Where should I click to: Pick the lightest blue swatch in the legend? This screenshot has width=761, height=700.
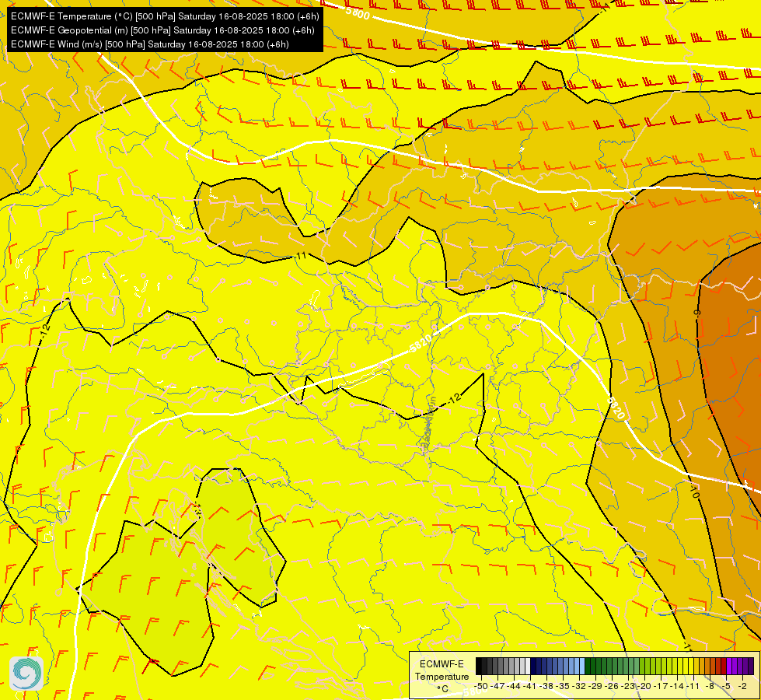(x=582, y=666)
